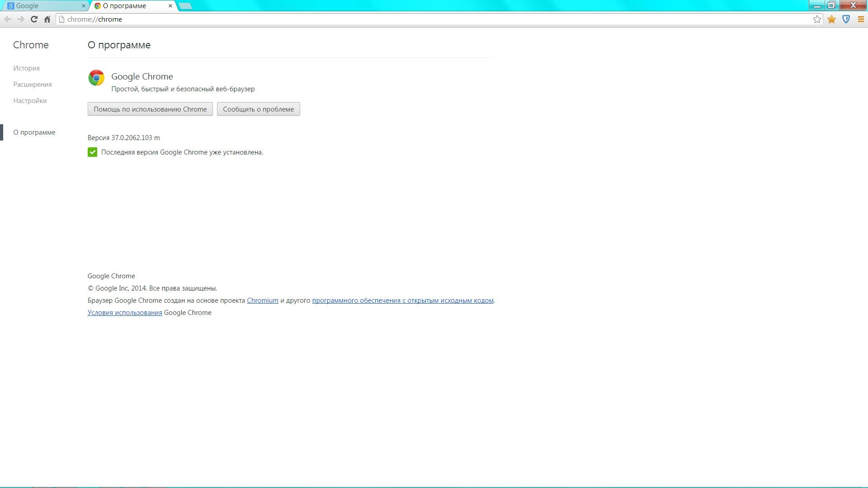Open the blue shield extension icon

[x=846, y=19]
